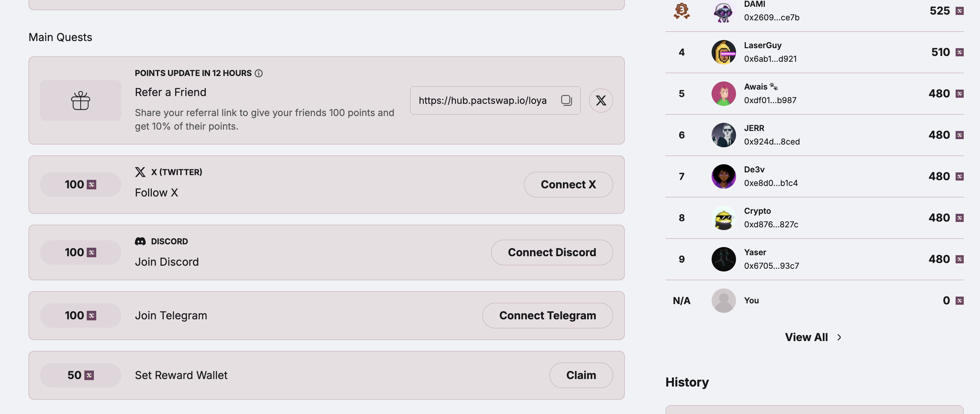
Task: Click your placeholder avatar in the N/A row
Action: pyautogui.click(x=723, y=301)
